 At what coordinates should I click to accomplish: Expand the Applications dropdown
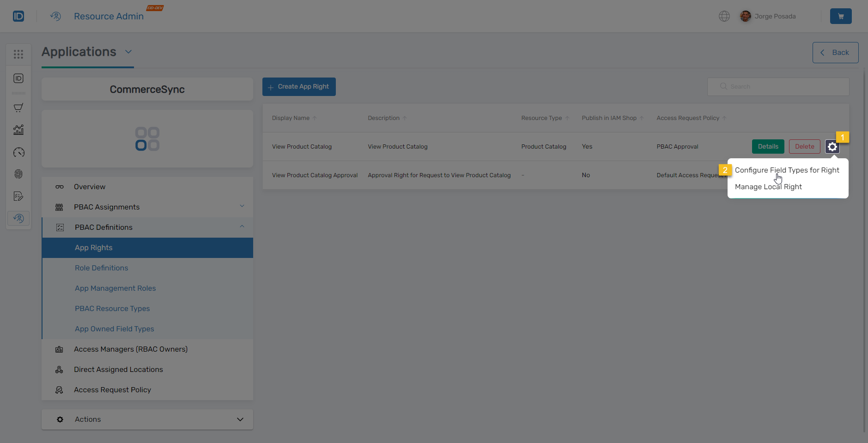click(x=128, y=52)
